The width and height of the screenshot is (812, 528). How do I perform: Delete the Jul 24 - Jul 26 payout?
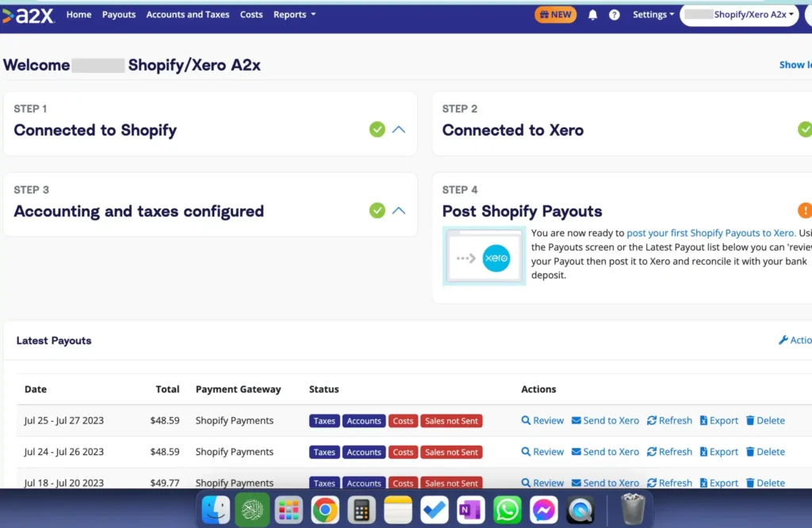(x=765, y=451)
